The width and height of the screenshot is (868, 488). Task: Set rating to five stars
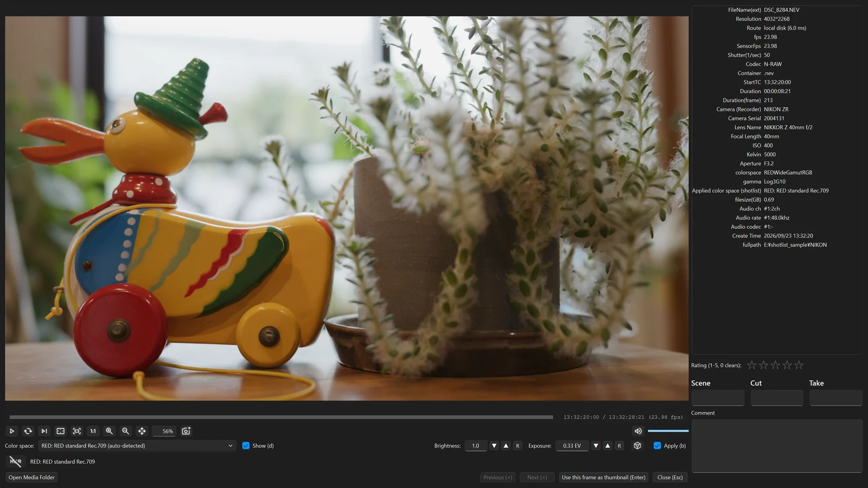799,365
